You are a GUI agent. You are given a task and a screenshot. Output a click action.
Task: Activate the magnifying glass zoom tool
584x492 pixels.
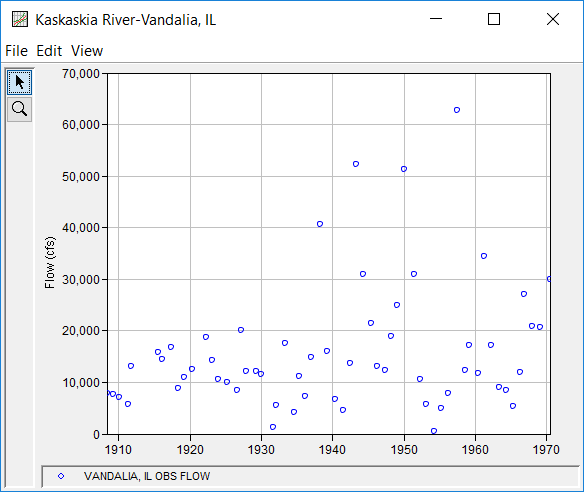19,109
